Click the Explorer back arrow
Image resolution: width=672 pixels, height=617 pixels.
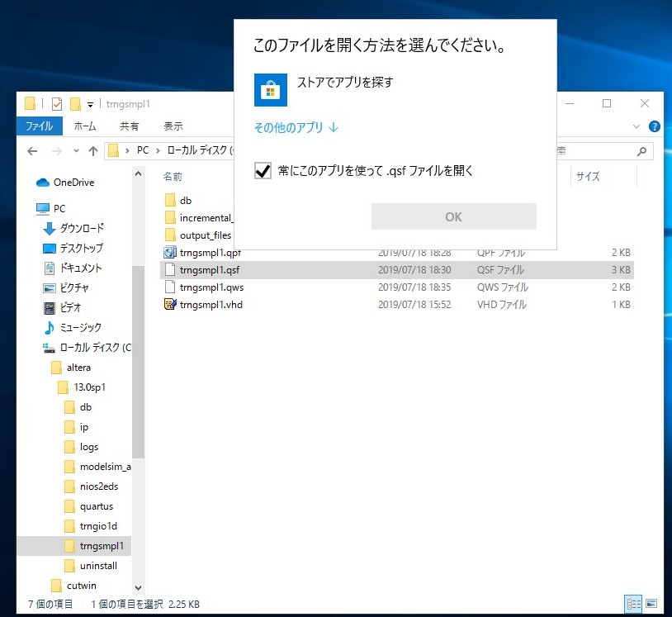(x=32, y=151)
